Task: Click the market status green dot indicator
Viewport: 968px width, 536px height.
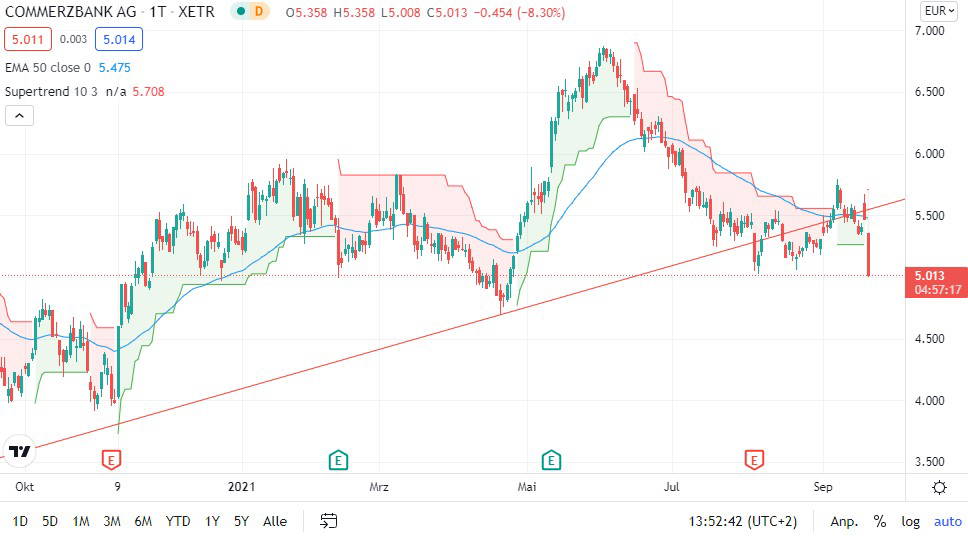Action: coord(241,11)
